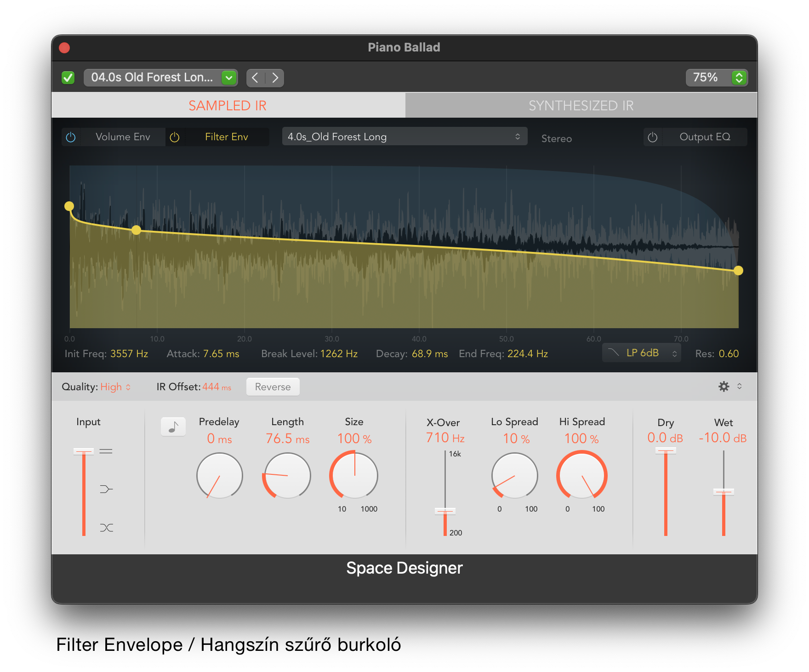Open the Output EQ view
This screenshot has width=809, height=672.
705,137
